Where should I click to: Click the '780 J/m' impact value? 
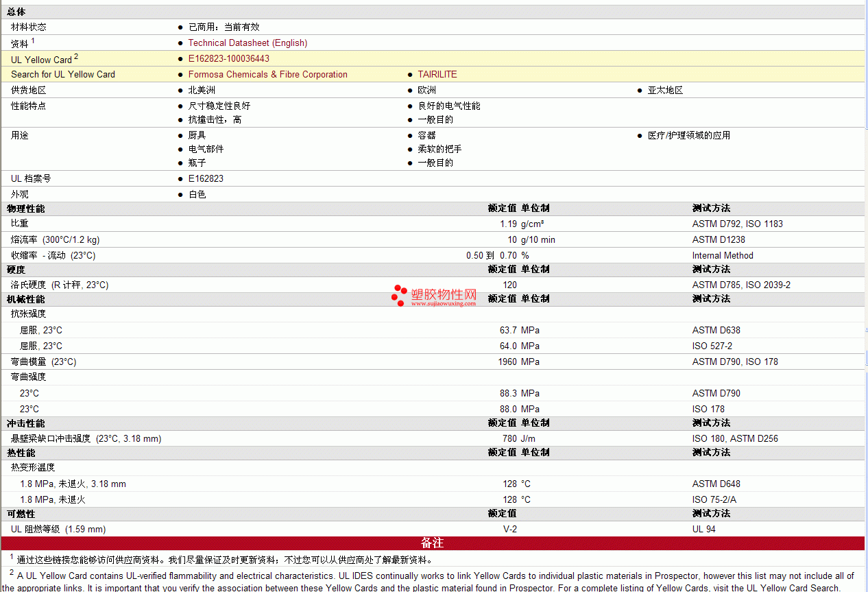[519, 438]
